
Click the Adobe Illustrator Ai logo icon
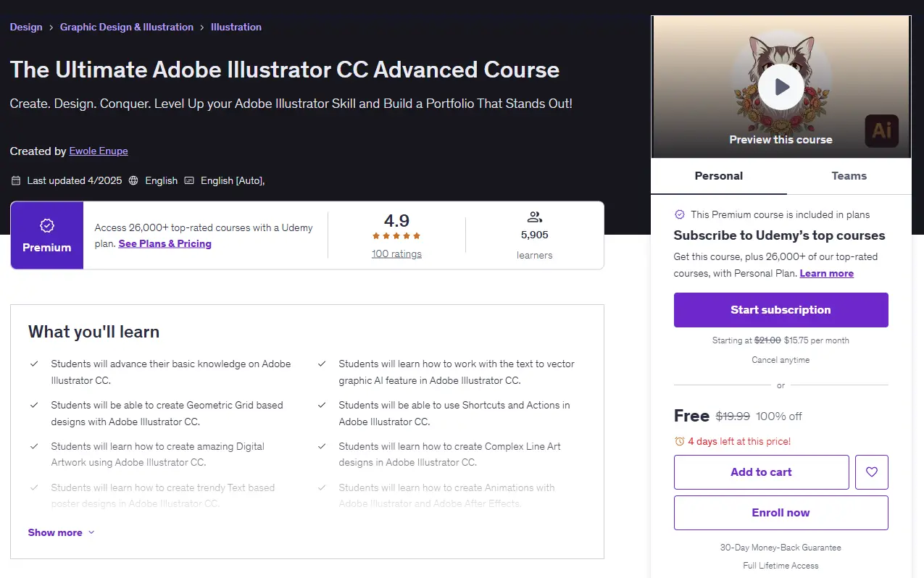[x=881, y=131]
